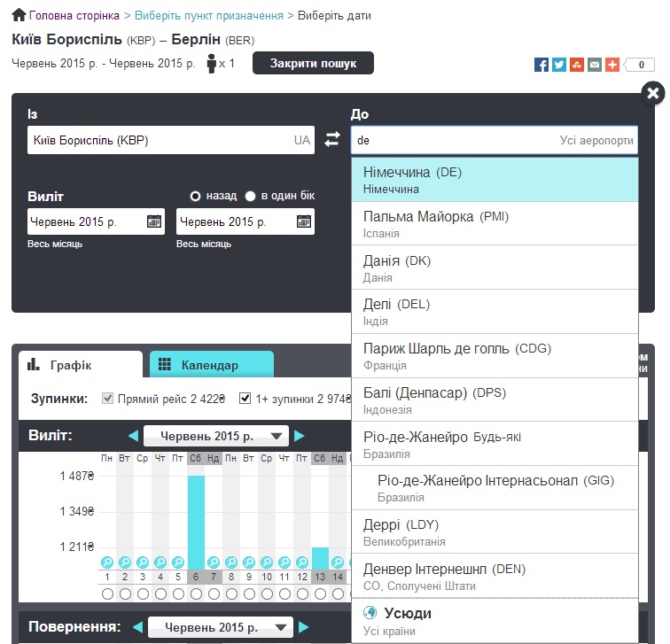
Task: Switch to the Календар tab
Action: pos(211,365)
